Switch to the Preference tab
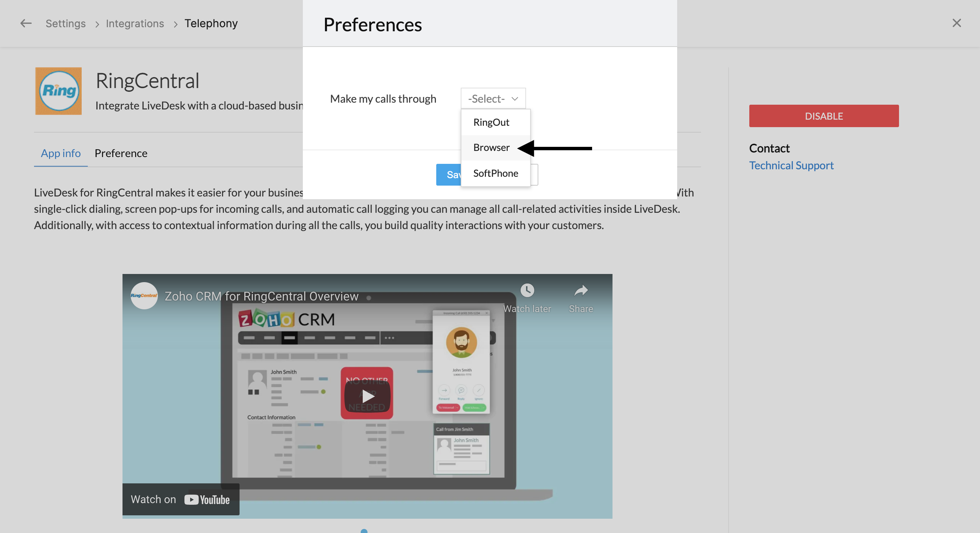 point(120,153)
